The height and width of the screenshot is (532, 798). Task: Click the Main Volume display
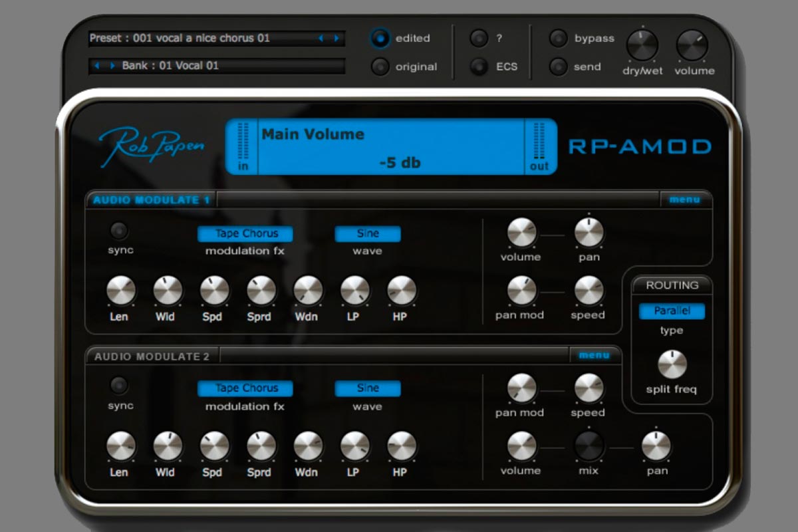[391, 147]
